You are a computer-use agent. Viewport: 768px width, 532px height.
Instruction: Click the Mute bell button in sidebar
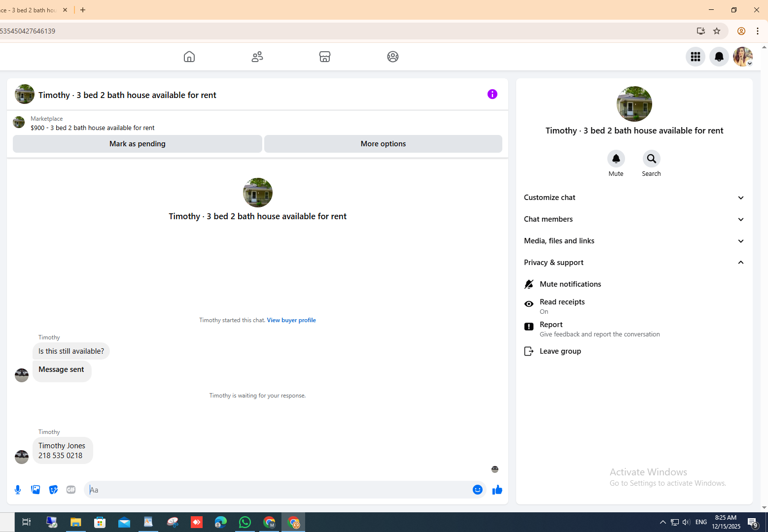(616, 159)
